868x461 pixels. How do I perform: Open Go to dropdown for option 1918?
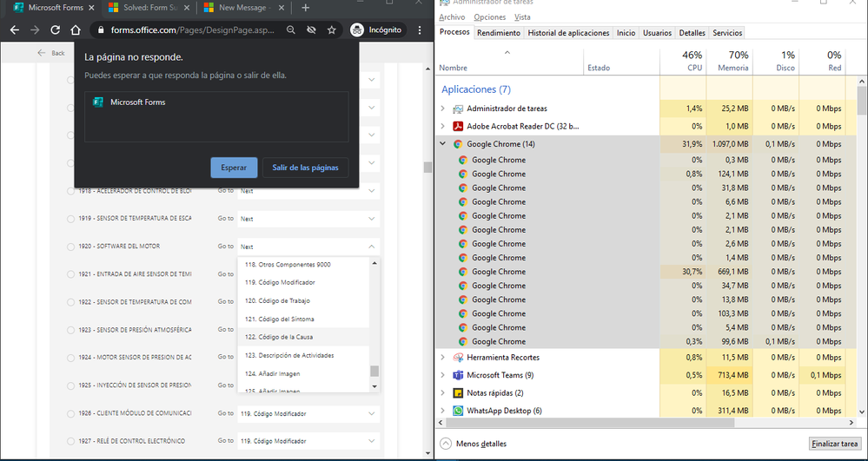tap(308, 191)
